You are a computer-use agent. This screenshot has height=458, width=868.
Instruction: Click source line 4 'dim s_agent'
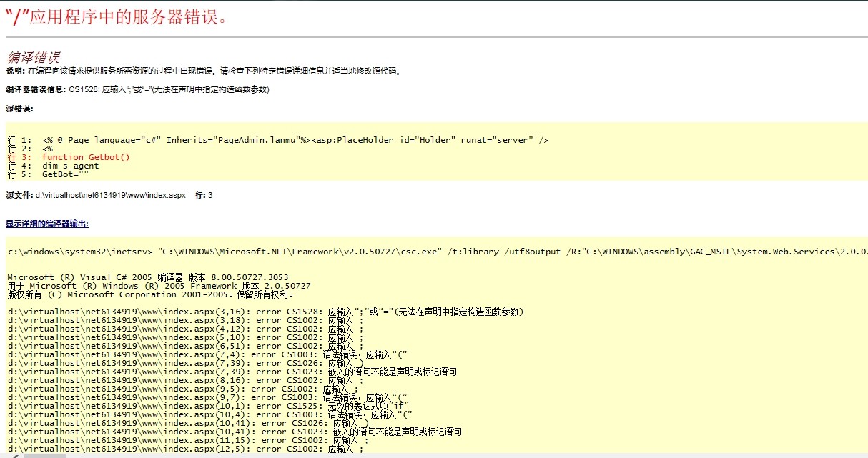click(70, 166)
